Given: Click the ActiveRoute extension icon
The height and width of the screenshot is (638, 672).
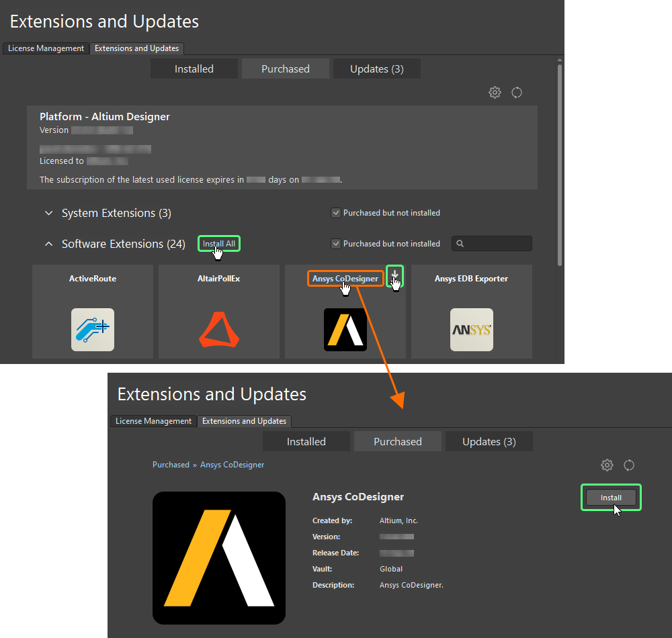Looking at the screenshot, I should point(93,330).
